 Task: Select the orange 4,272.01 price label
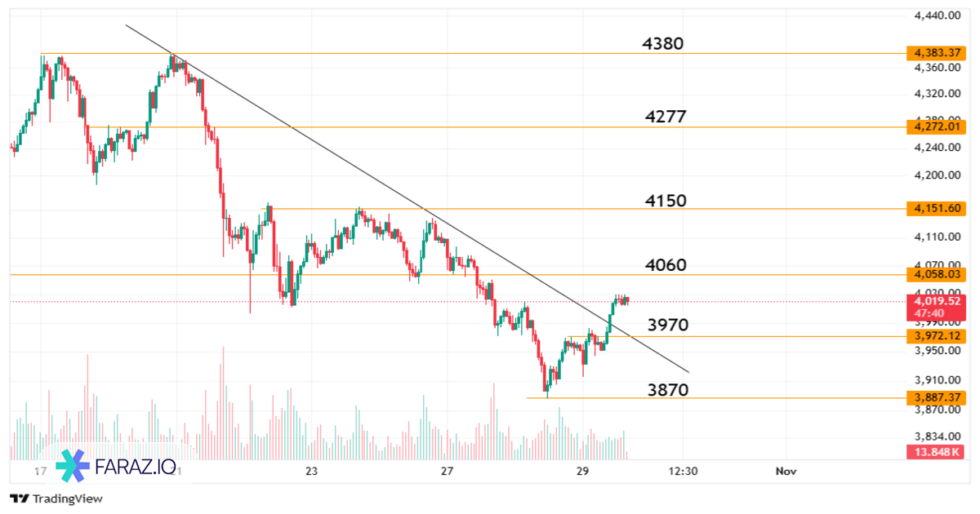pyautogui.click(x=937, y=126)
